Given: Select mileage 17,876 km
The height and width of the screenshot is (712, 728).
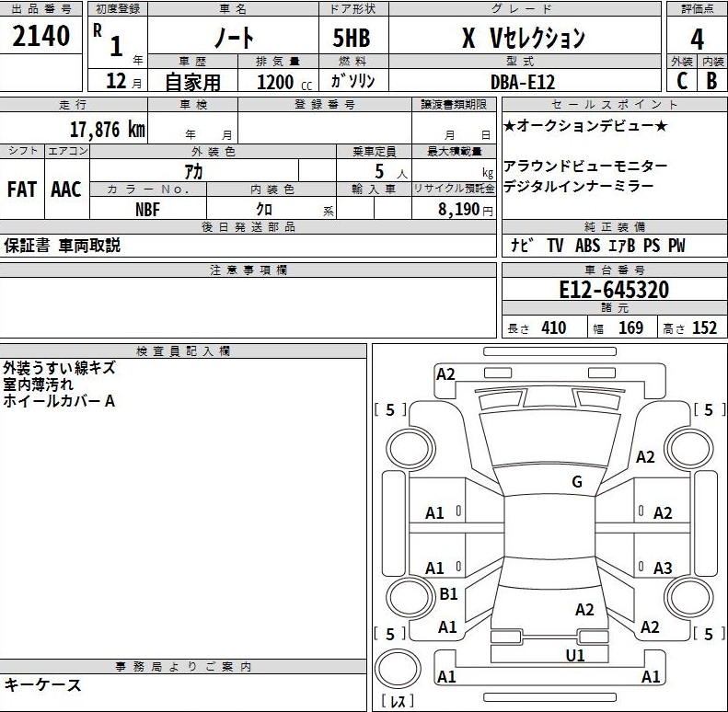Looking at the screenshot, I should coord(108,130).
